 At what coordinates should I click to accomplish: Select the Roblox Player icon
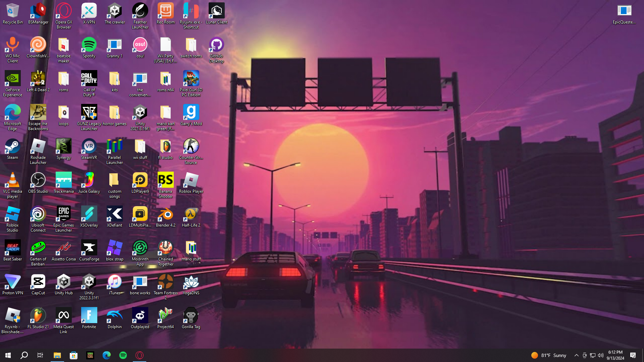[191, 183]
